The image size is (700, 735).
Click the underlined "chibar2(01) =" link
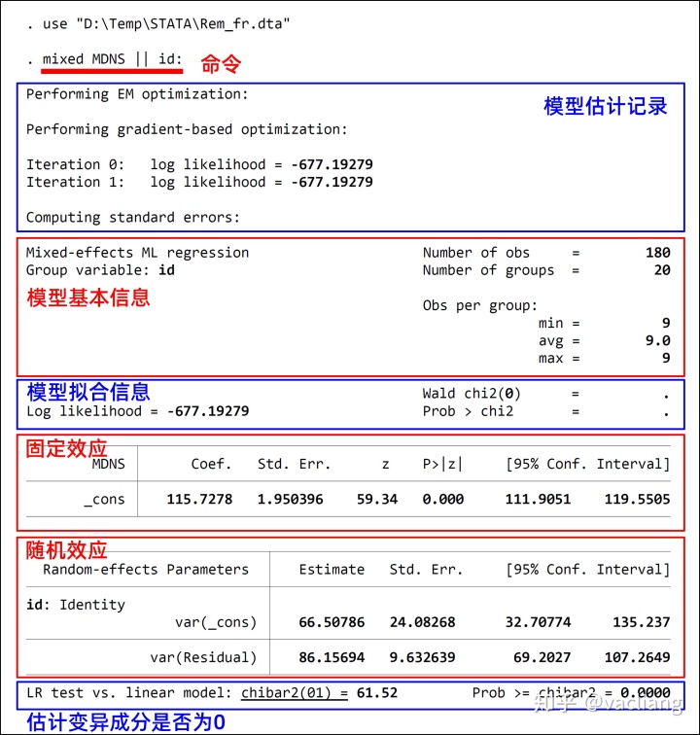pyautogui.click(x=295, y=693)
